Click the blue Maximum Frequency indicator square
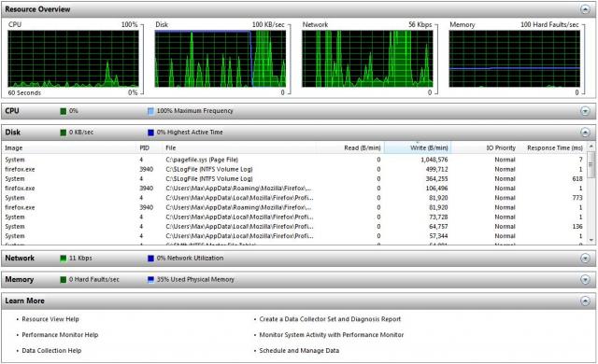The image size is (598, 364). tap(150, 111)
